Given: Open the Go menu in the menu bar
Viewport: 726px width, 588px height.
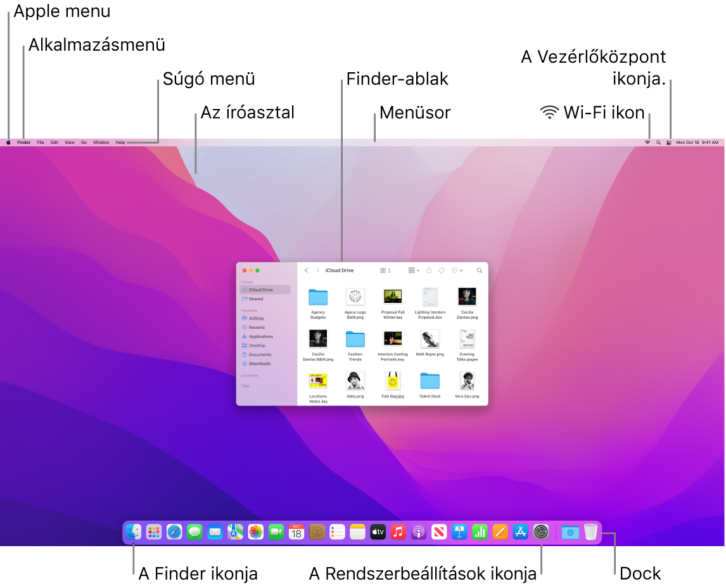Looking at the screenshot, I should coord(84,142).
